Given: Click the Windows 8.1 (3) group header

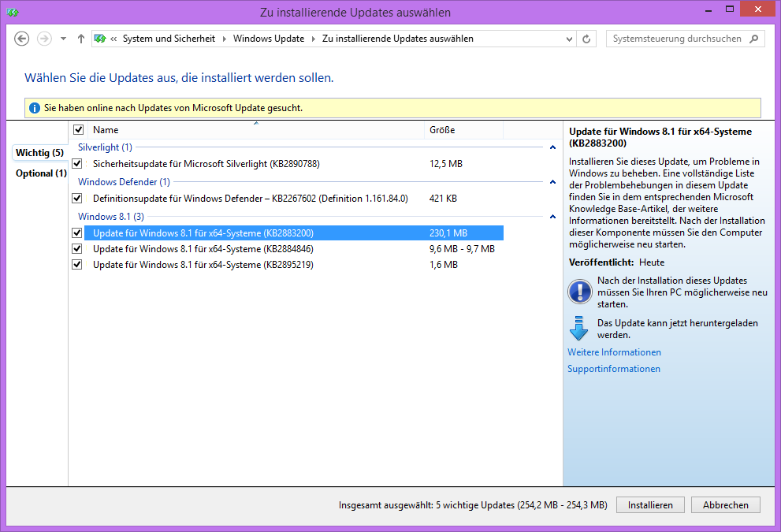Looking at the screenshot, I should click(x=111, y=216).
